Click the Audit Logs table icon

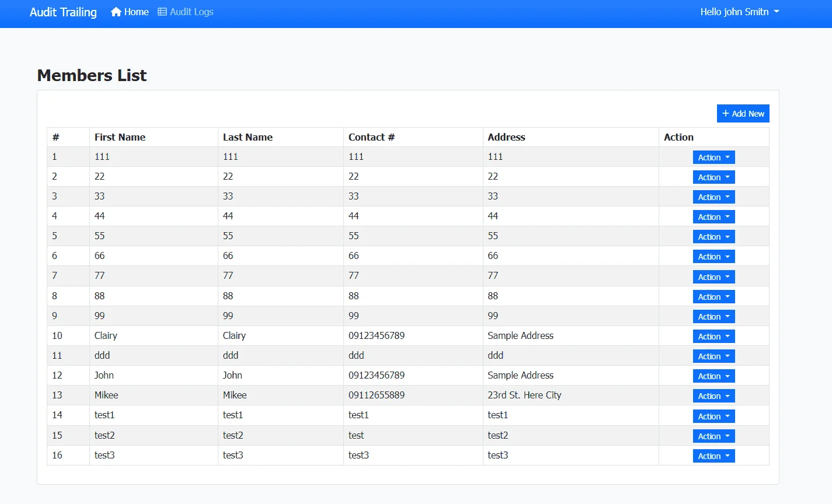(x=162, y=12)
